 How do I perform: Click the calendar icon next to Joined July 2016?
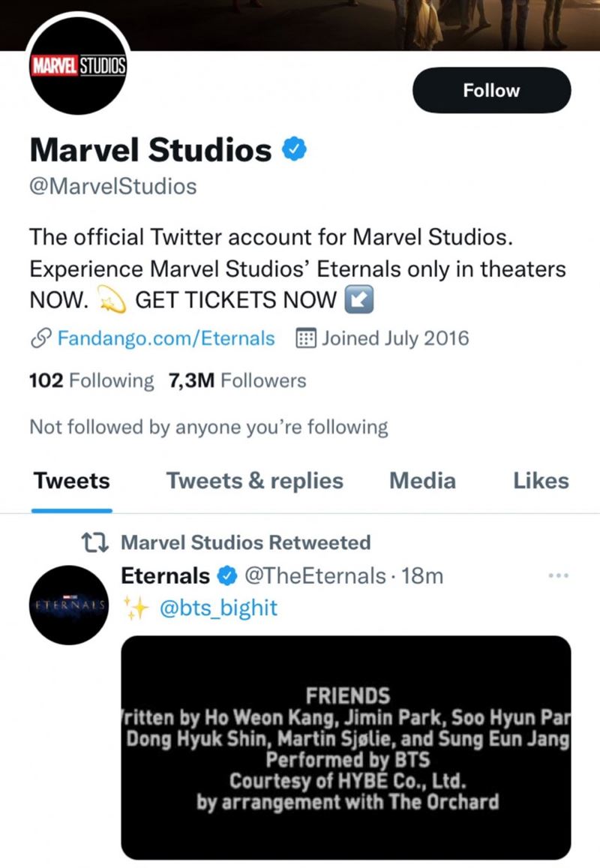pyautogui.click(x=306, y=338)
